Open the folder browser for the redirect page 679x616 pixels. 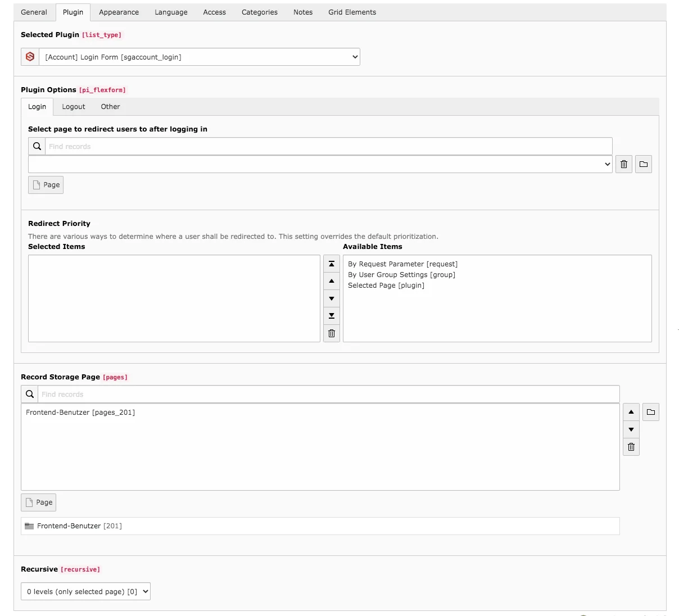[x=643, y=164]
